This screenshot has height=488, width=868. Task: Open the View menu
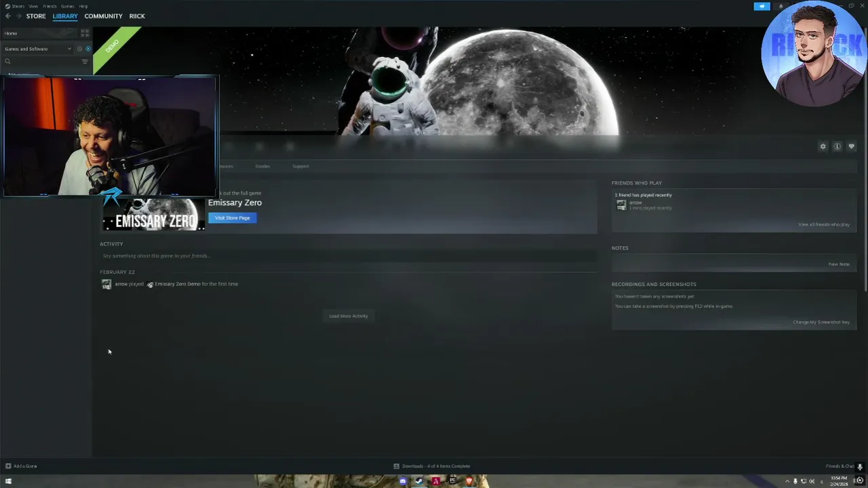tap(33, 6)
